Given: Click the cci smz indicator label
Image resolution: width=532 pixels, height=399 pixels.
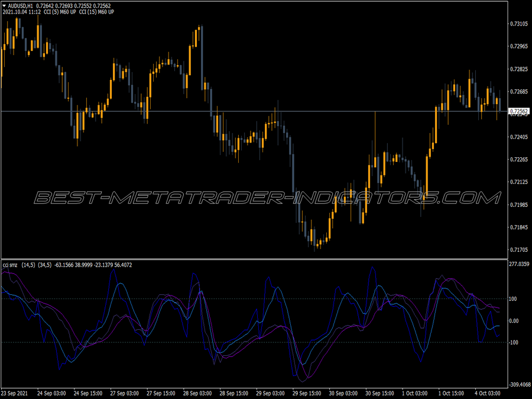Looking at the screenshot, I should click(10, 265).
